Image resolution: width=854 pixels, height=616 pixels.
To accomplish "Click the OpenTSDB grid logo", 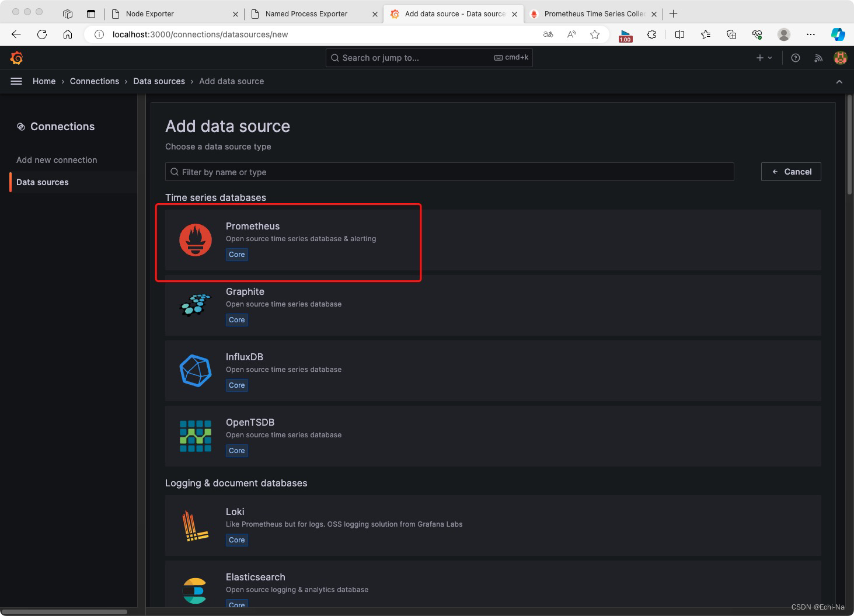I will (196, 436).
